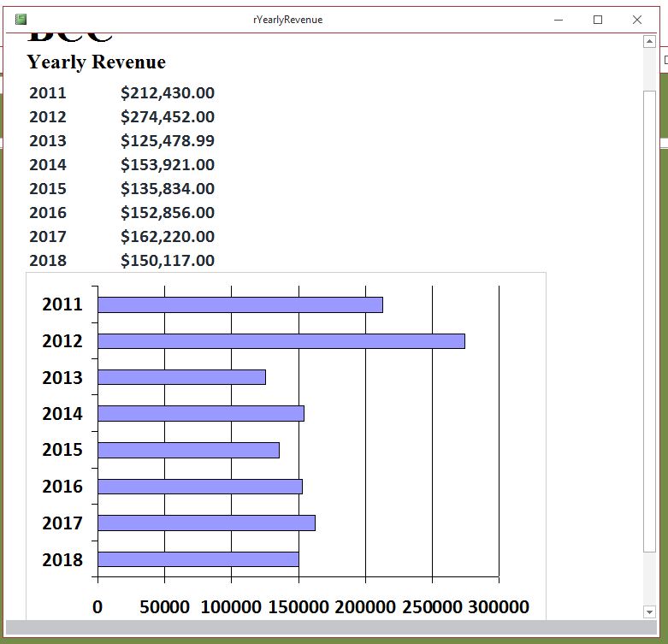Image resolution: width=668 pixels, height=644 pixels.
Task: Click the 2018 bar in the chart
Action: click(x=198, y=559)
